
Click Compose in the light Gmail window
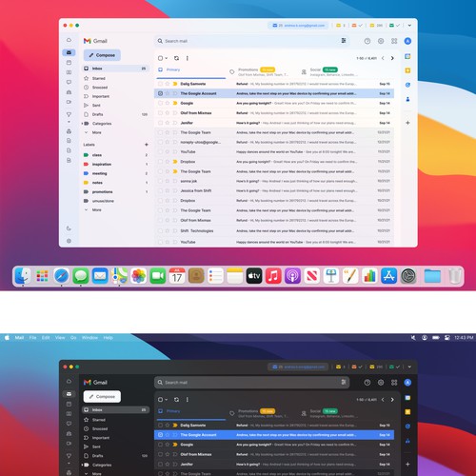click(x=102, y=55)
